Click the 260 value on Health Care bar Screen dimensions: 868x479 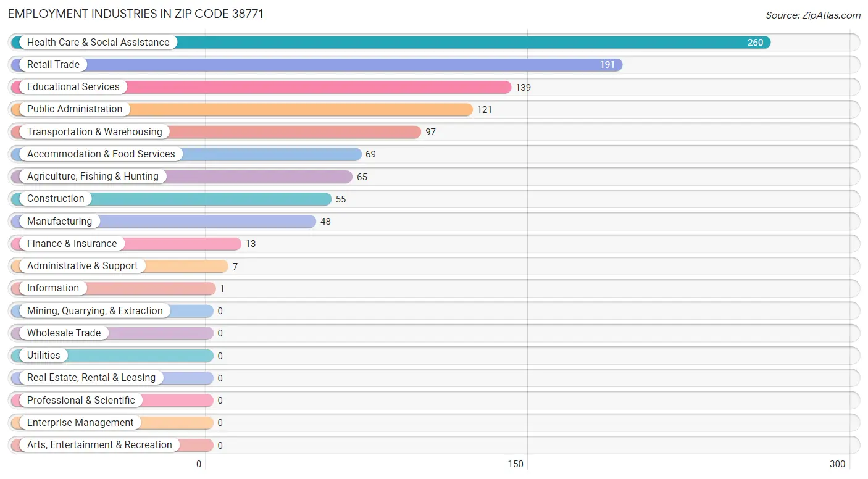coord(755,43)
